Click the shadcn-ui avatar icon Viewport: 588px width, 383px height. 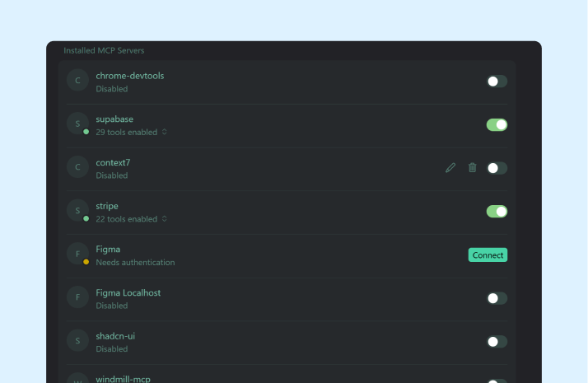click(77, 342)
